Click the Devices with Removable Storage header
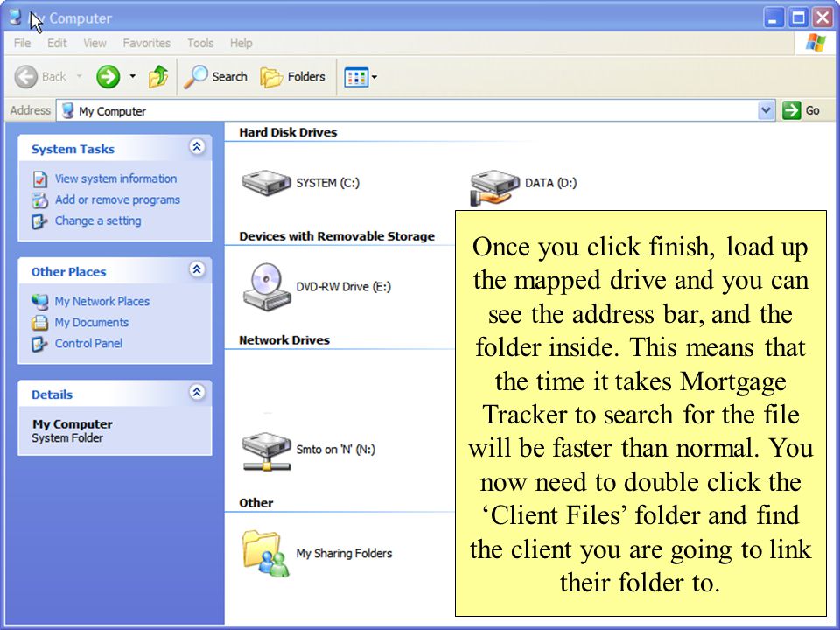The height and width of the screenshot is (630, 840). point(336,236)
